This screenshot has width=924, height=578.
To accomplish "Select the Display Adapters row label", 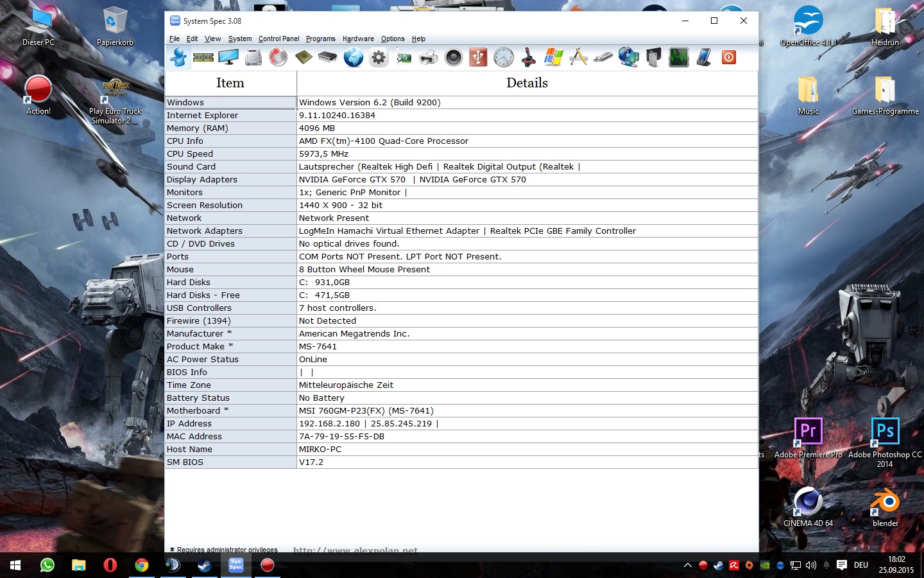I will pos(230,179).
